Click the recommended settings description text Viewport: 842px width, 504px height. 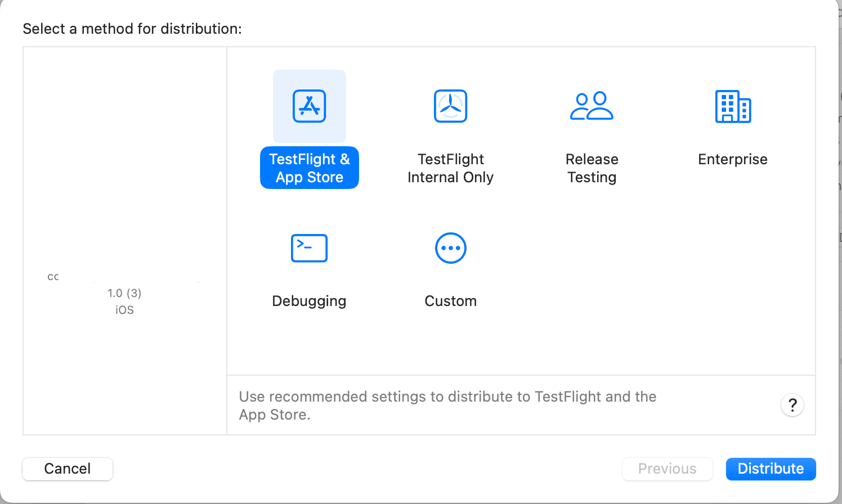click(447, 405)
